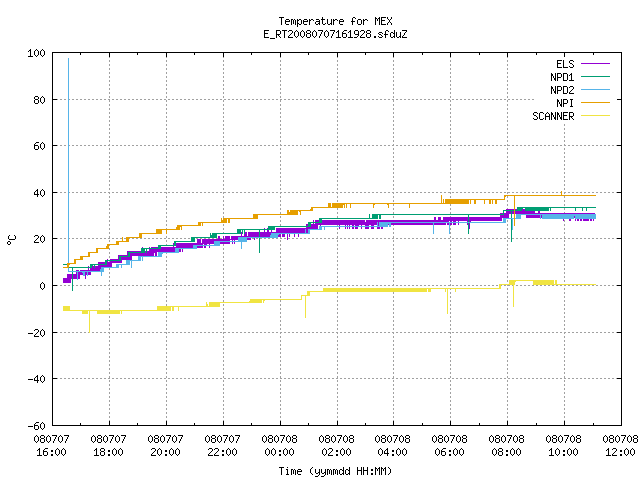Click the positive y-axis value 40
The width and height of the screenshot is (640, 480).
[39, 193]
